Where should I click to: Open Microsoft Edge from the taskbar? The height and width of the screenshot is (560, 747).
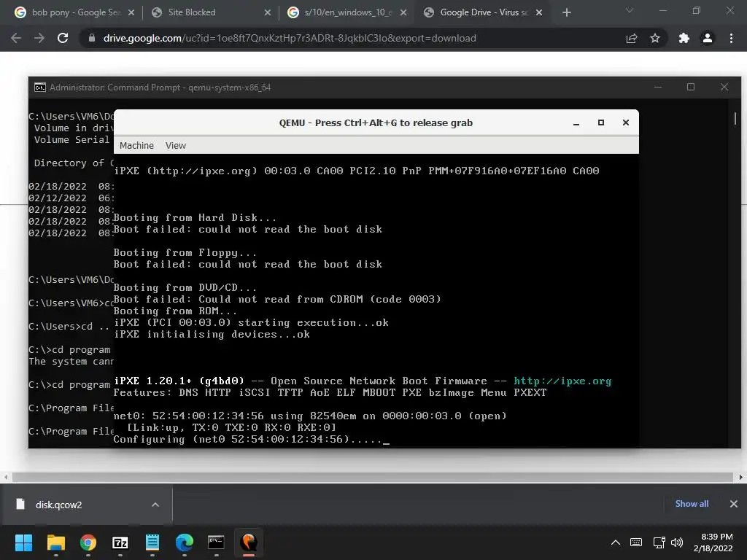[185, 542]
